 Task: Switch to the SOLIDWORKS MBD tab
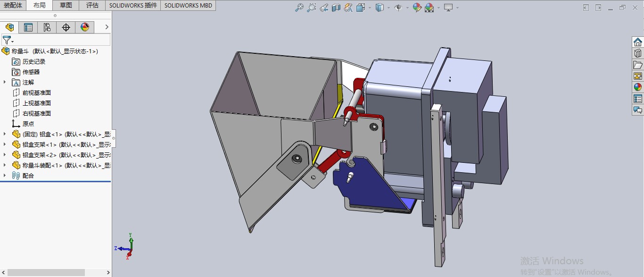(188, 6)
